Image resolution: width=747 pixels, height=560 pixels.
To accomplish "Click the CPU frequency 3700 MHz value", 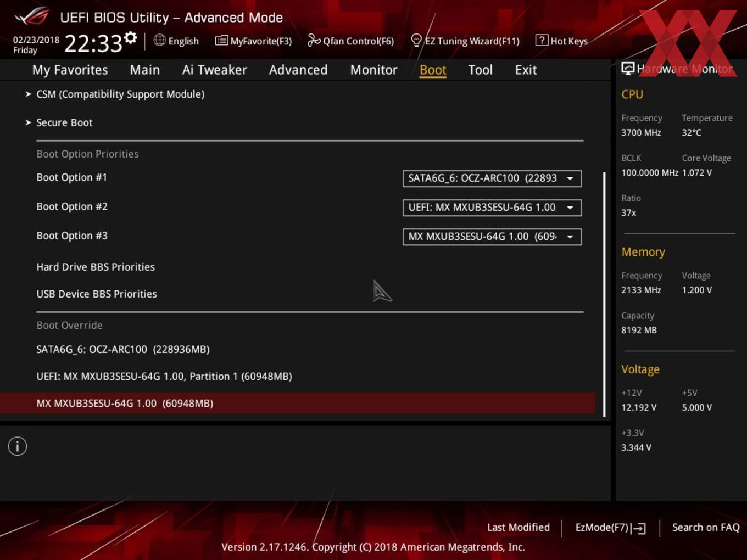I will [x=641, y=132].
